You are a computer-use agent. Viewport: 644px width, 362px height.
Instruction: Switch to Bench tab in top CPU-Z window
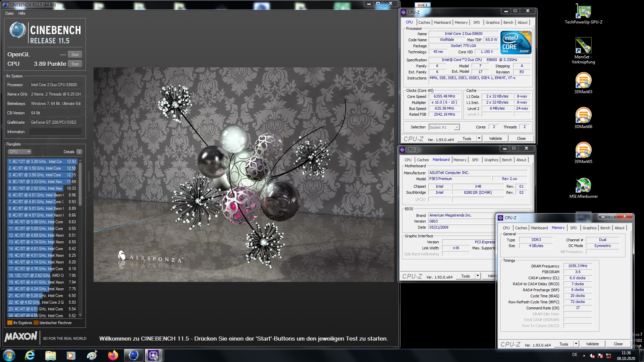(x=508, y=22)
